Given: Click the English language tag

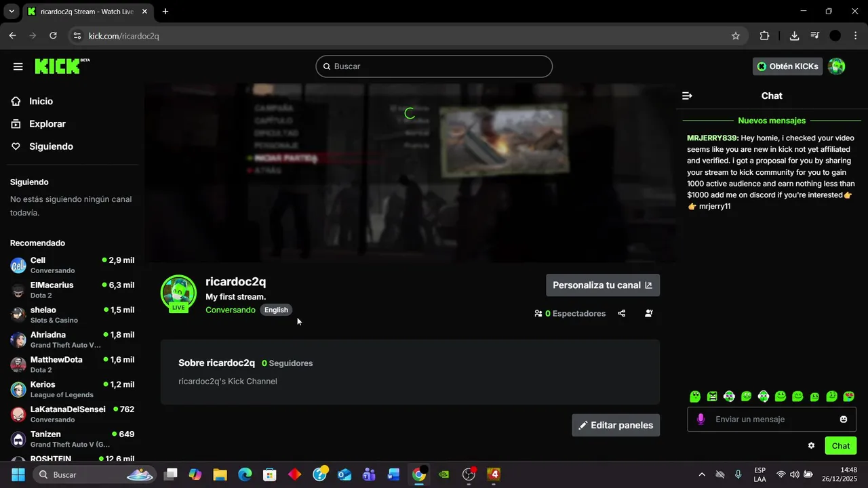Looking at the screenshot, I should [276, 310].
